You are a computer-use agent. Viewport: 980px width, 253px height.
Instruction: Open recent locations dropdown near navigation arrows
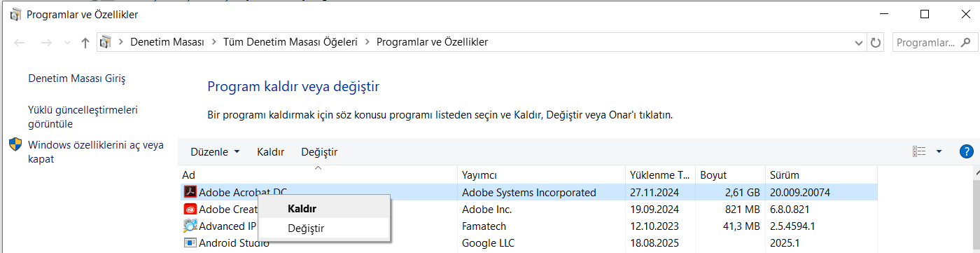pos(67,43)
